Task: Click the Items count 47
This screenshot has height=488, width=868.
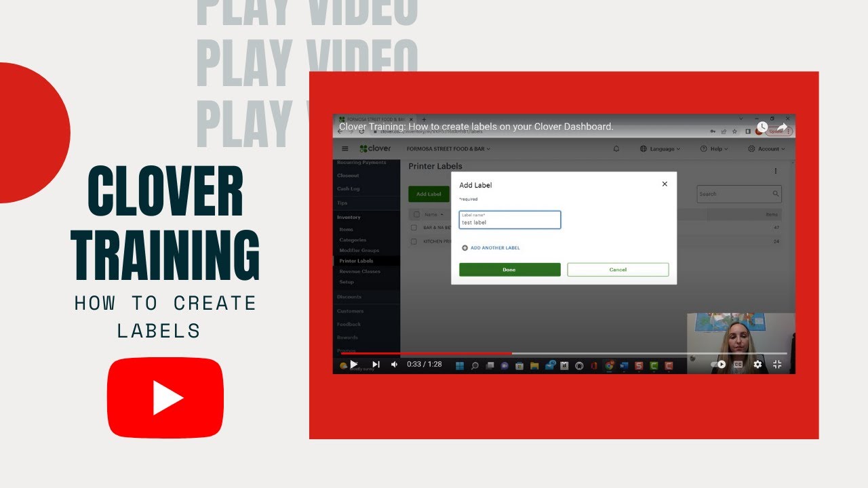Action: [x=776, y=228]
